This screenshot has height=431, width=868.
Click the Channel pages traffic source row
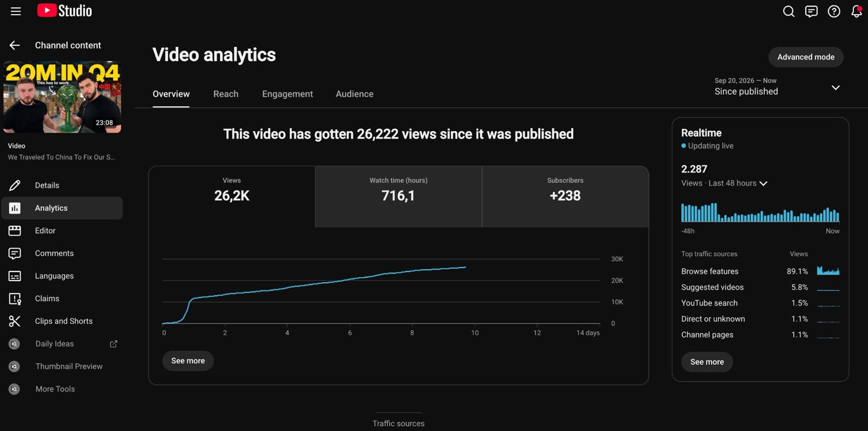[x=760, y=335]
